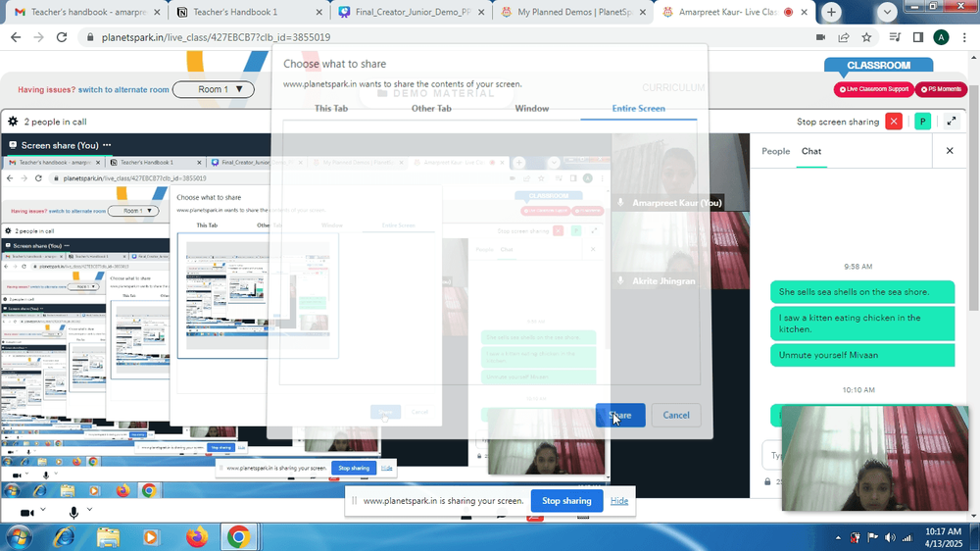The image size is (980, 551).
Task: Click the Stop sharing button
Action: coord(566,500)
